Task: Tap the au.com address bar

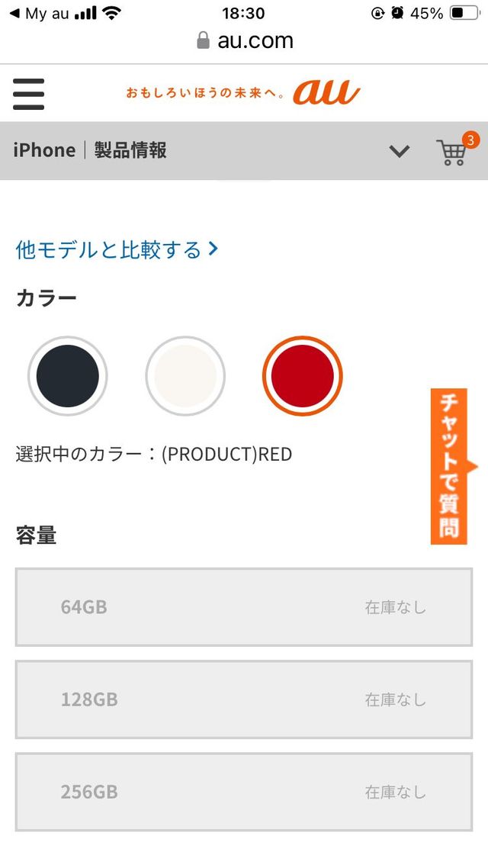Action: pyautogui.click(x=255, y=40)
